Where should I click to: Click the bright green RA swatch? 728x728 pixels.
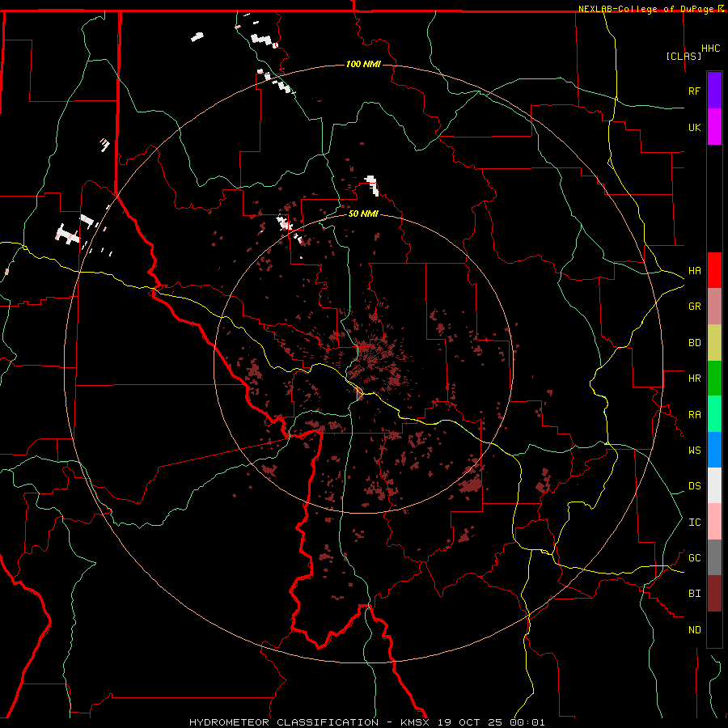tap(714, 414)
